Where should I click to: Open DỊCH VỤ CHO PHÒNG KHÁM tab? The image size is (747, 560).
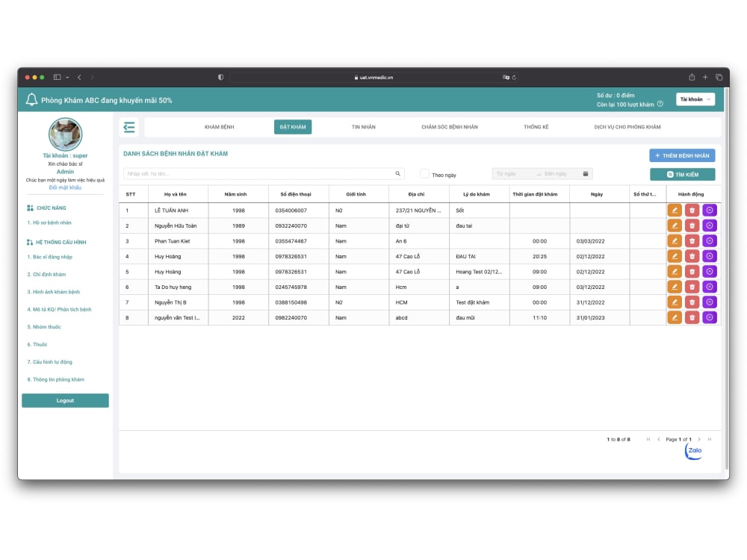(627, 127)
